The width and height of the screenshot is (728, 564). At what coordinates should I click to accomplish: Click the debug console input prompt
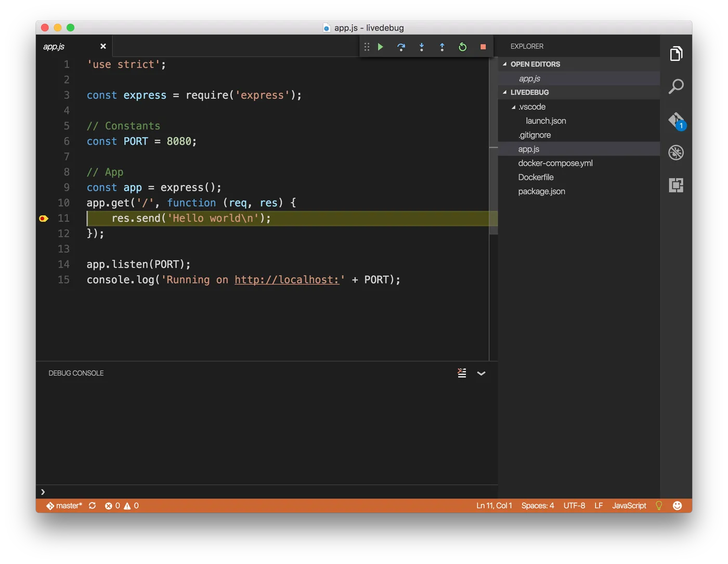coord(267,492)
